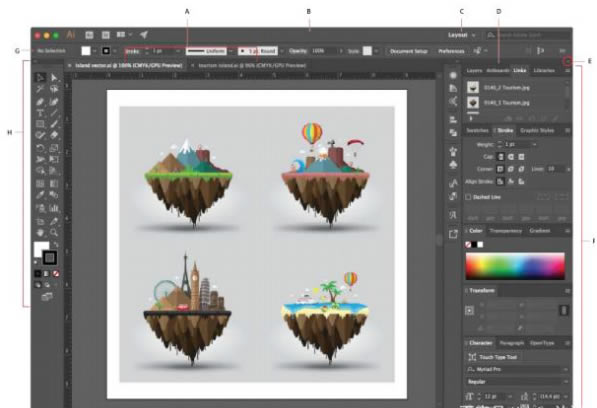The height and width of the screenshot is (408, 597).
Task: Set Butt Cap in Stroke panel
Action: click(501, 156)
